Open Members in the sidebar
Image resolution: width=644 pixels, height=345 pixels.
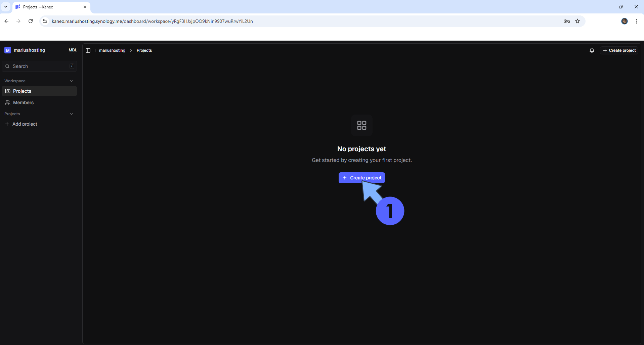[x=23, y=102]
